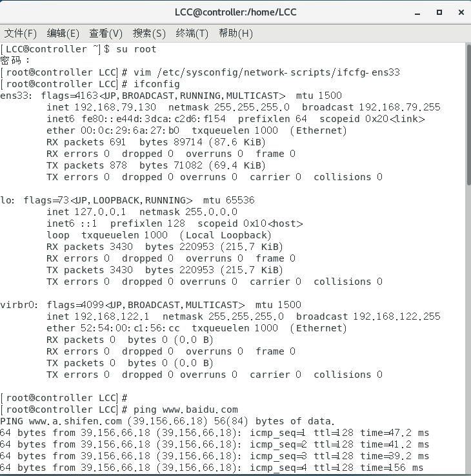Click the loopback address 127.0.0.1

coord(100,212)
